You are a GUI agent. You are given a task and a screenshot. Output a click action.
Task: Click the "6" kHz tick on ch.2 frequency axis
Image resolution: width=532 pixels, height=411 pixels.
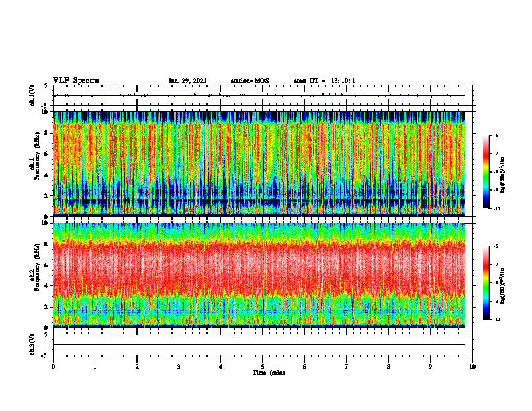[x=47, y=265]
